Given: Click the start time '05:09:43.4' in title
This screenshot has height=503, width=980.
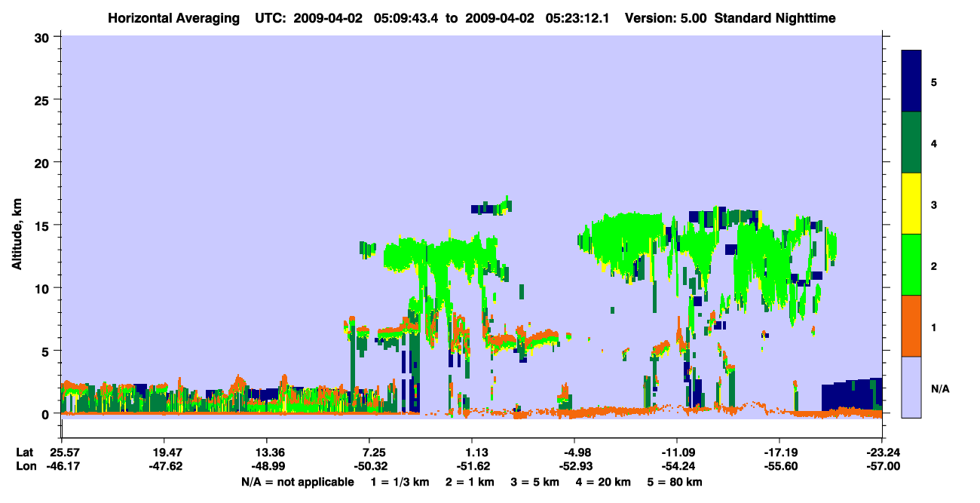Looking at the screenshot, I should (x=406, y=17).
